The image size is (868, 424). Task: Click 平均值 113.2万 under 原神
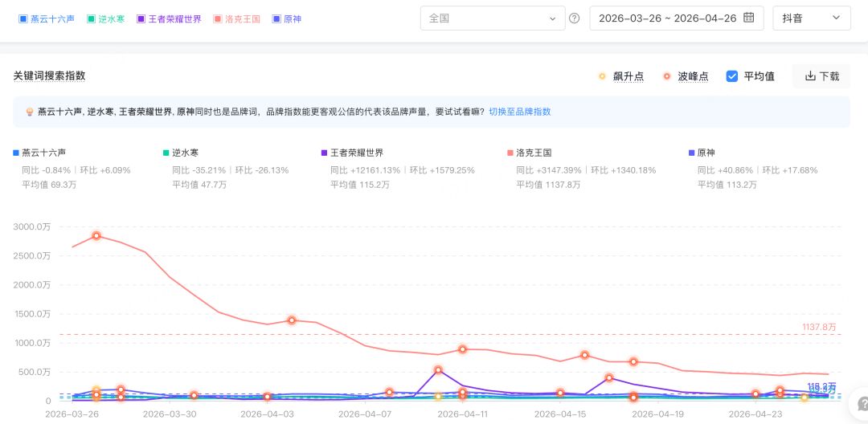727,185
